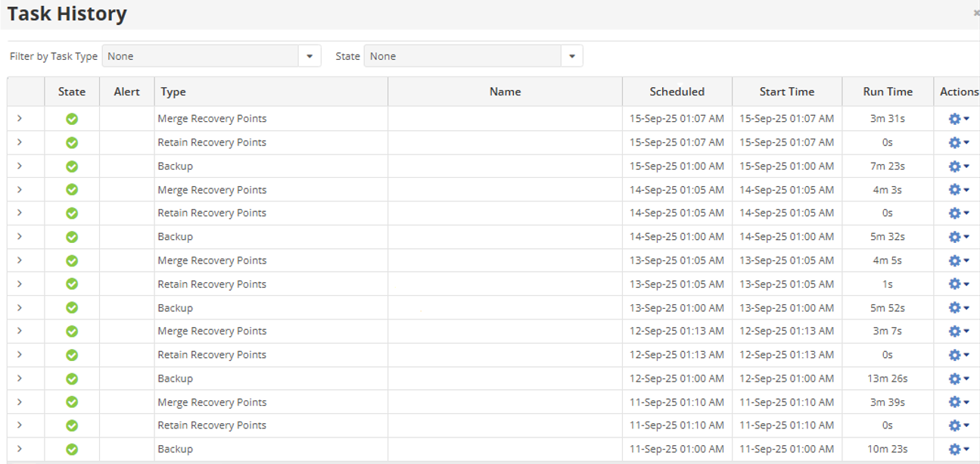Viewport: 980px width, 464px height.
Task: Open the actions gear for 15-Sep-25 Retain Recovery Points
Action: pyautogui.click(x=959, y=142)
